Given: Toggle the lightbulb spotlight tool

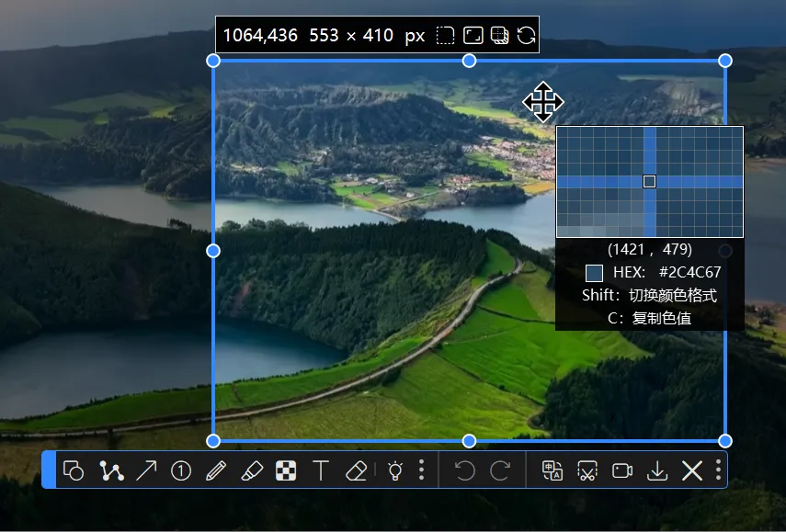Looking at the screenshot, I should pos(395,470).
